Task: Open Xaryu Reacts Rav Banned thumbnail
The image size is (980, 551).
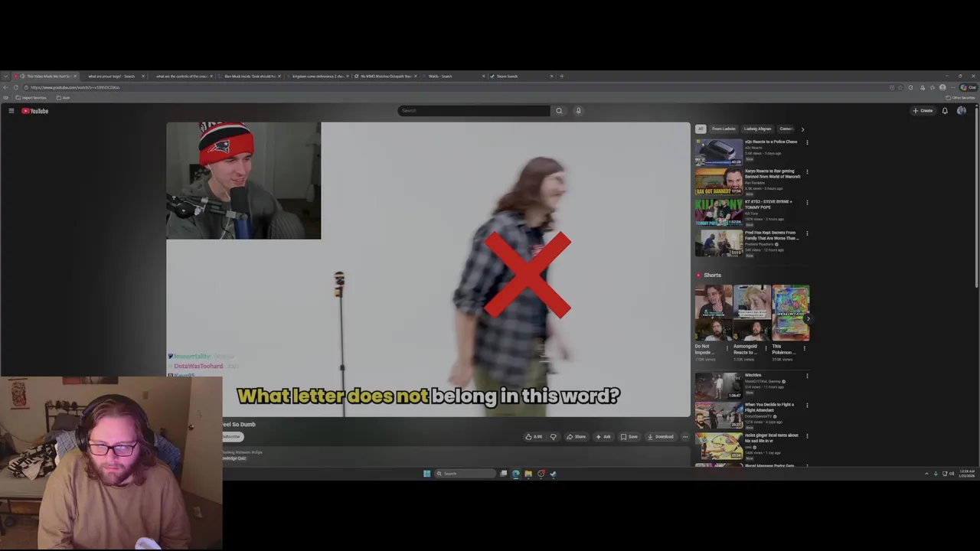Action: pyautogui.click(x=719, y=182)
